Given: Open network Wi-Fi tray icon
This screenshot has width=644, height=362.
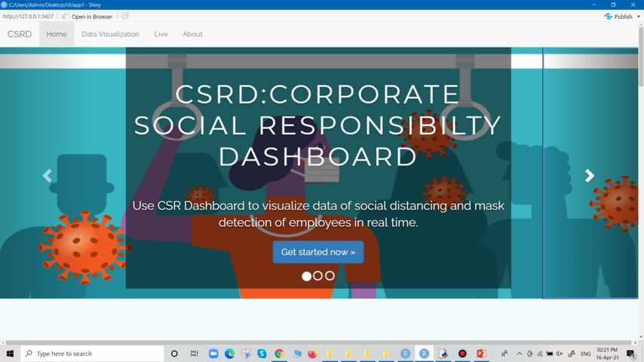Looking at the screenshot, I should coord(540,354).
